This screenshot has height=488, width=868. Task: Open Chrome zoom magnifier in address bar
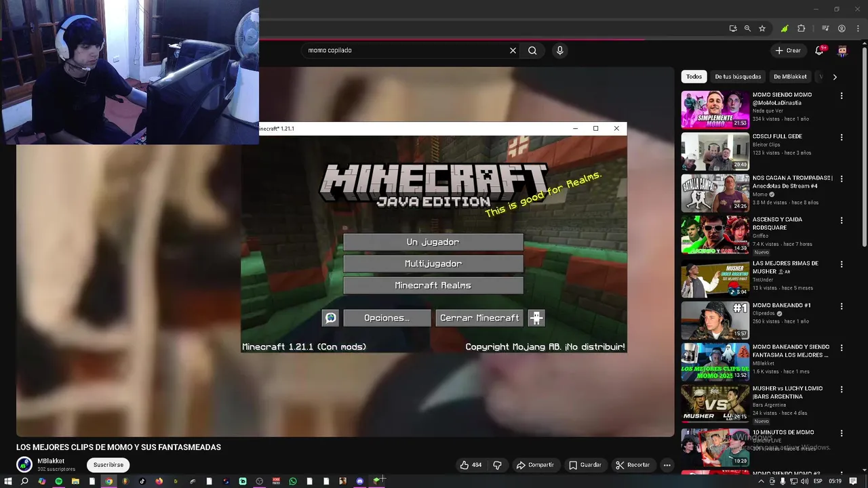click(x=747, y=28)
